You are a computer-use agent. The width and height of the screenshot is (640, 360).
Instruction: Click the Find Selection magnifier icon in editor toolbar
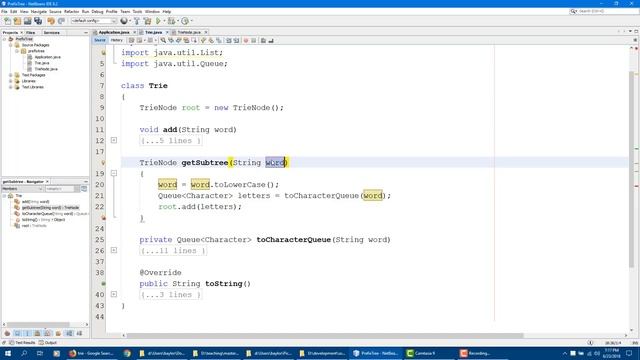point(163,40)
